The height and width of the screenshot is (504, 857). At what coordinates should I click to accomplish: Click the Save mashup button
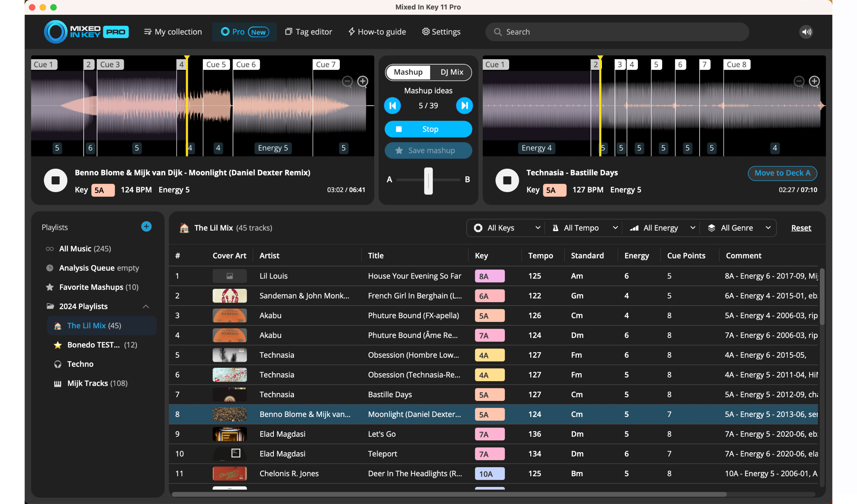428,150
